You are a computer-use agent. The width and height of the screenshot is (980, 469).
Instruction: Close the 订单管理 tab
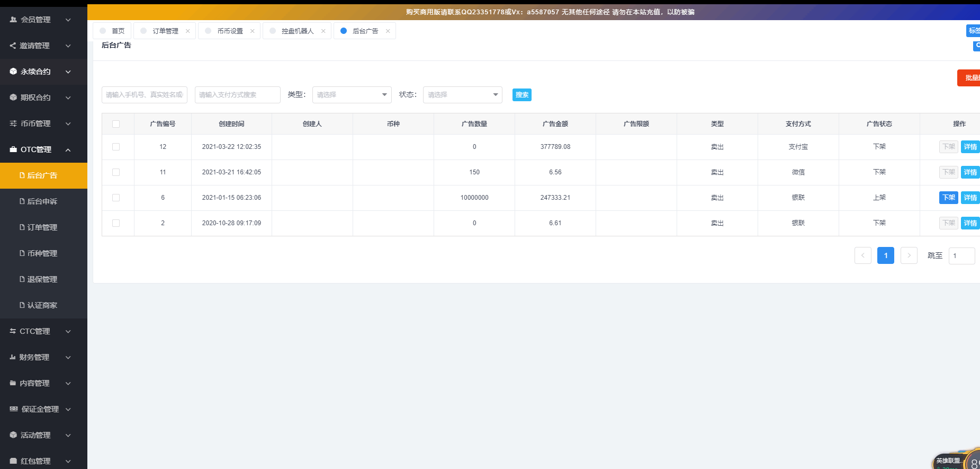click(188, 31)
